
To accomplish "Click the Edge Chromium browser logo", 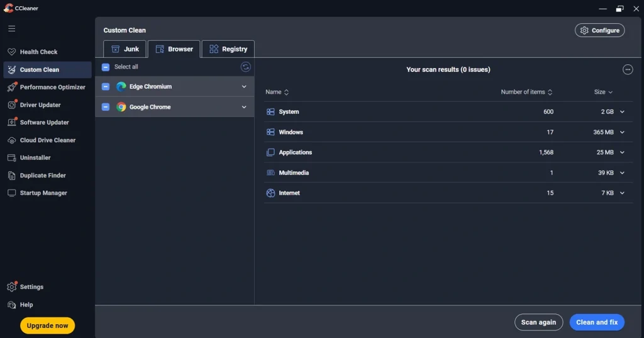I will click(x=121, y=87).
